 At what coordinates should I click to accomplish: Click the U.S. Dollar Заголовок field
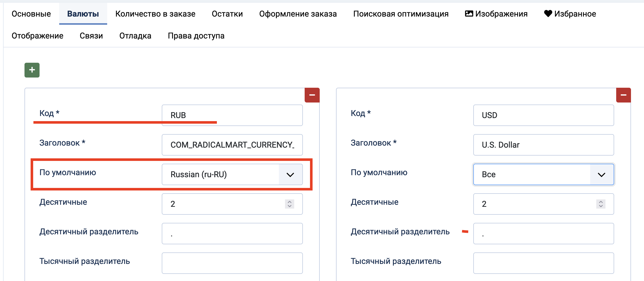[543, 145]
